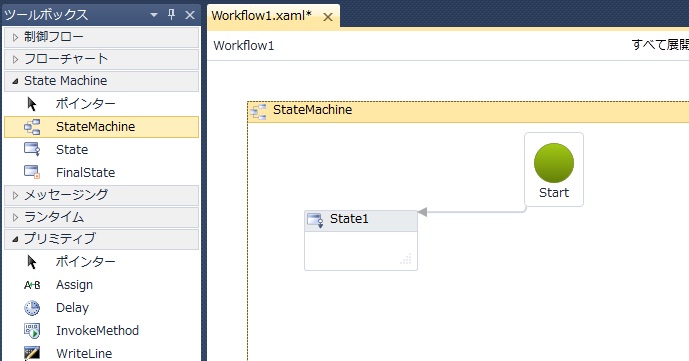The height and width of the screenshot is (361, 689).
Task: Switch to the Workflow1.xaml tab
Action: (261, 16)
